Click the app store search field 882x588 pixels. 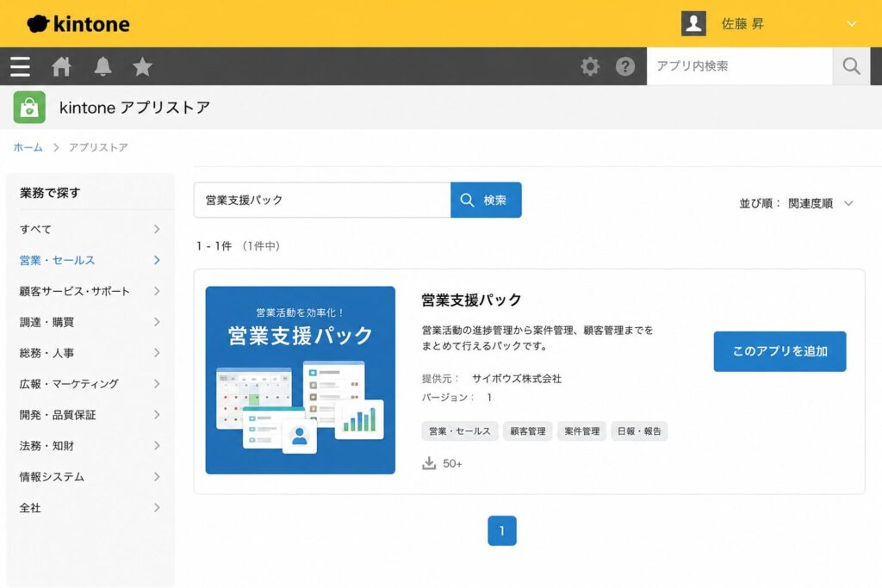(322, 200)
